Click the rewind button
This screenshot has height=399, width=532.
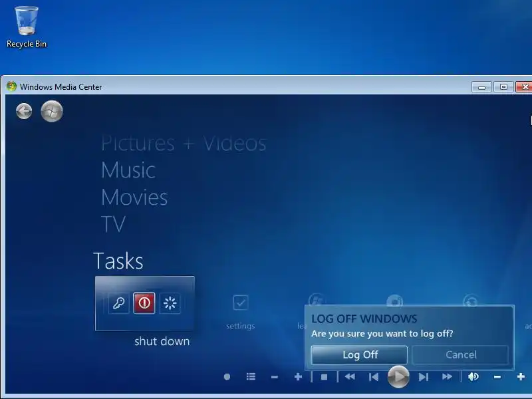point(350,376)
